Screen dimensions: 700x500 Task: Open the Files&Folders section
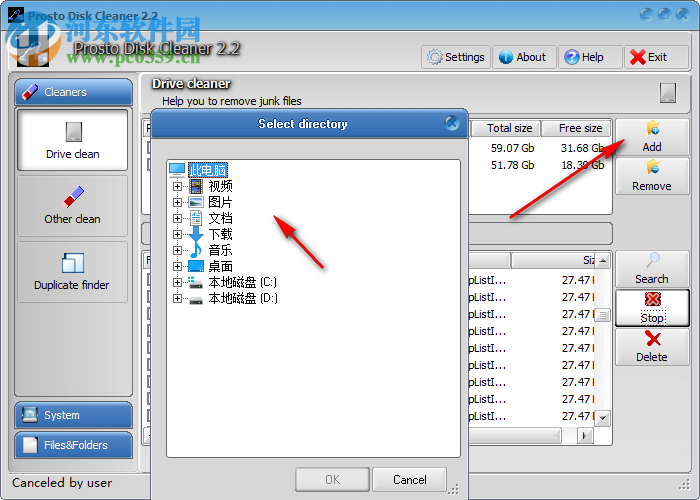pos(74,445)
